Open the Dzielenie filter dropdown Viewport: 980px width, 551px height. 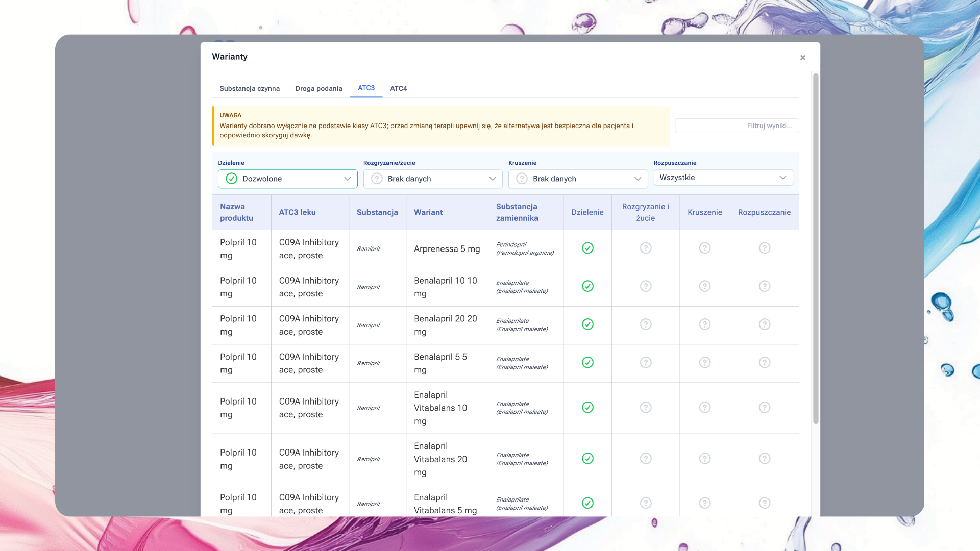click(x=287, y=179)
